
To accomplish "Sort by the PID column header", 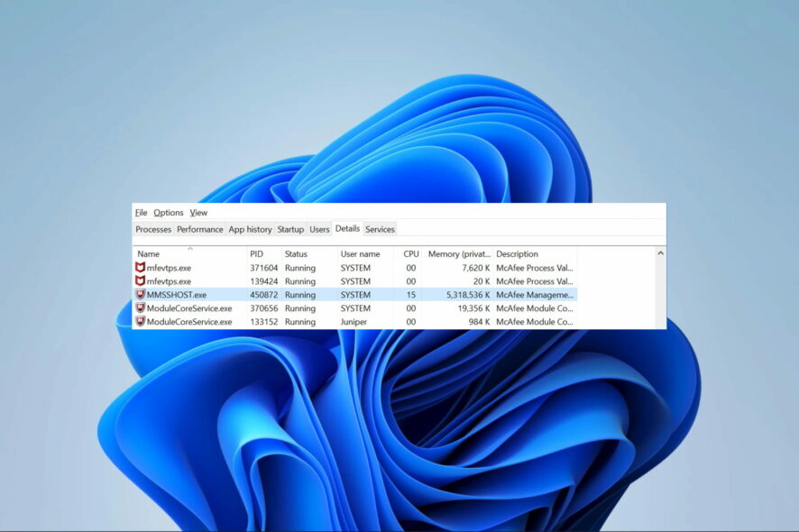I will click(x=264, y=253).
